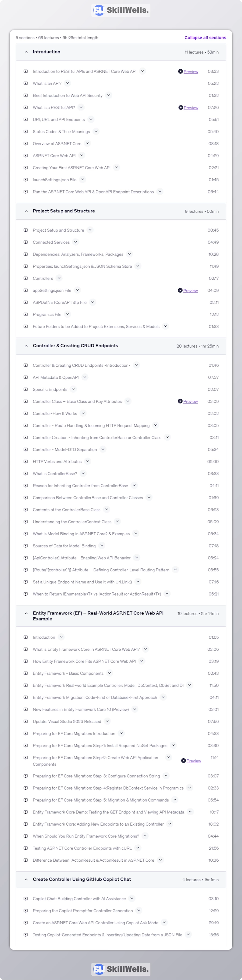Click video icon for Copilot Chat: Building Controller lecture
The height and width of the screenshot is (980, 242).
(x=26, y=899)
